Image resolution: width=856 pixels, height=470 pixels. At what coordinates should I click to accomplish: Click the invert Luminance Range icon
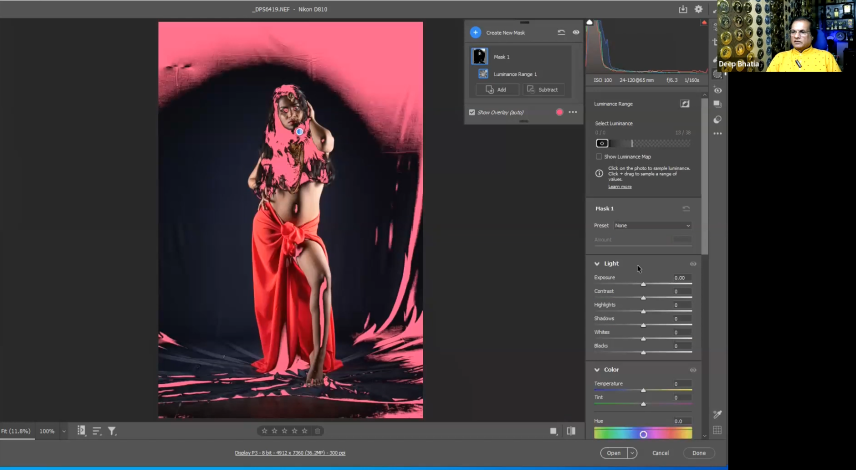[x=686, y=103]
